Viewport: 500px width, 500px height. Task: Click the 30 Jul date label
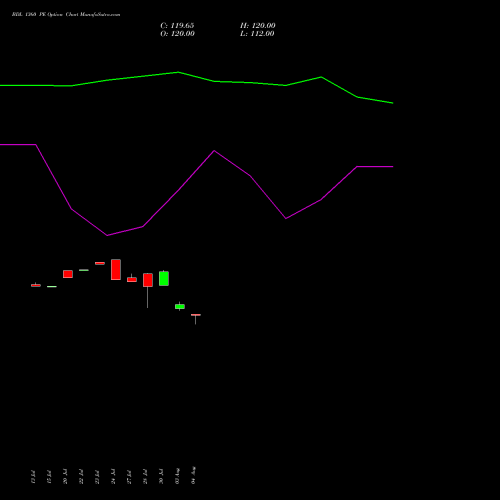pos(161,477)
